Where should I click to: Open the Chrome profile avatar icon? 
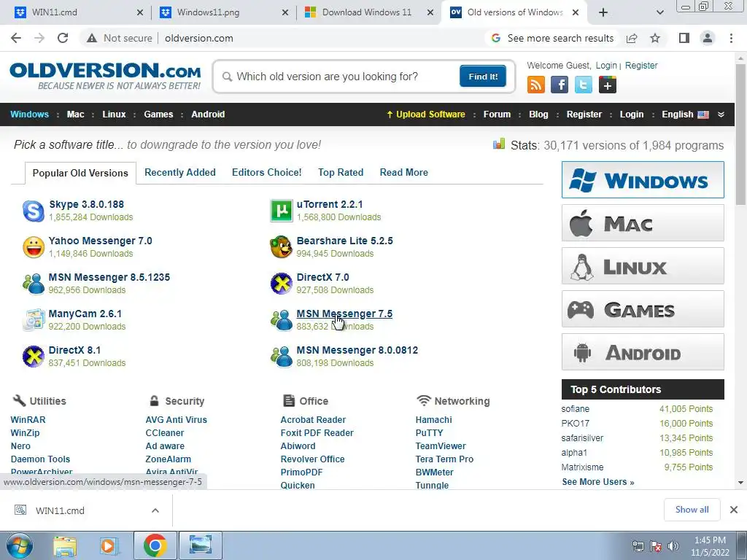tap(708, 38)
